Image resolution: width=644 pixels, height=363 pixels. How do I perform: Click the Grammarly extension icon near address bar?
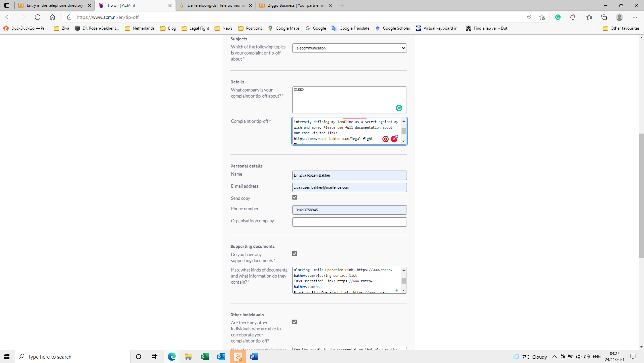[559, 17]
